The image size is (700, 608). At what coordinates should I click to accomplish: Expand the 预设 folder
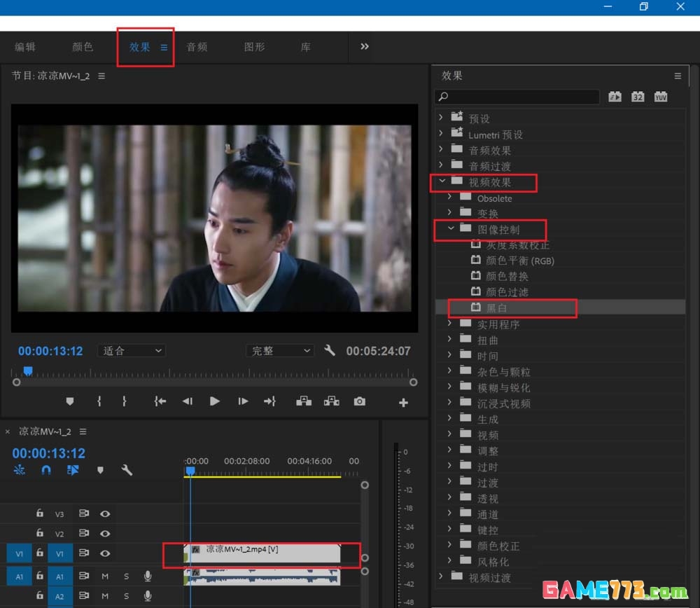(441, 117)
